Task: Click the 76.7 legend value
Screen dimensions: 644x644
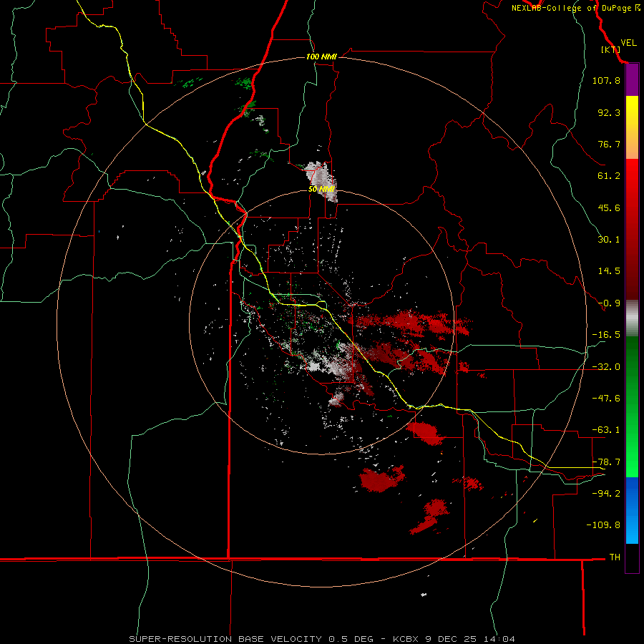Action: [609, 144]
